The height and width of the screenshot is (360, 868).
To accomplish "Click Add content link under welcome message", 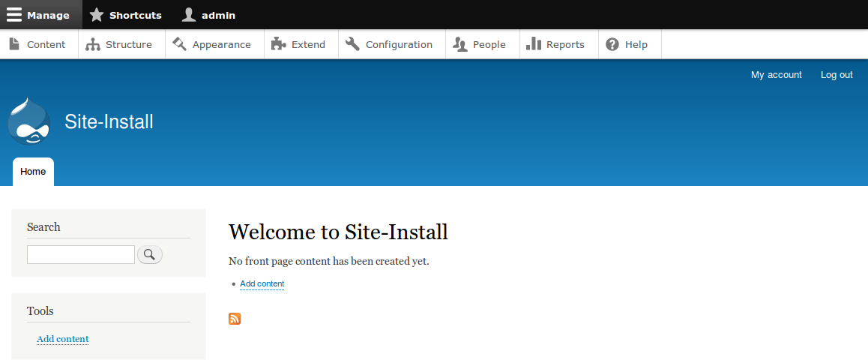I will 262,284.
